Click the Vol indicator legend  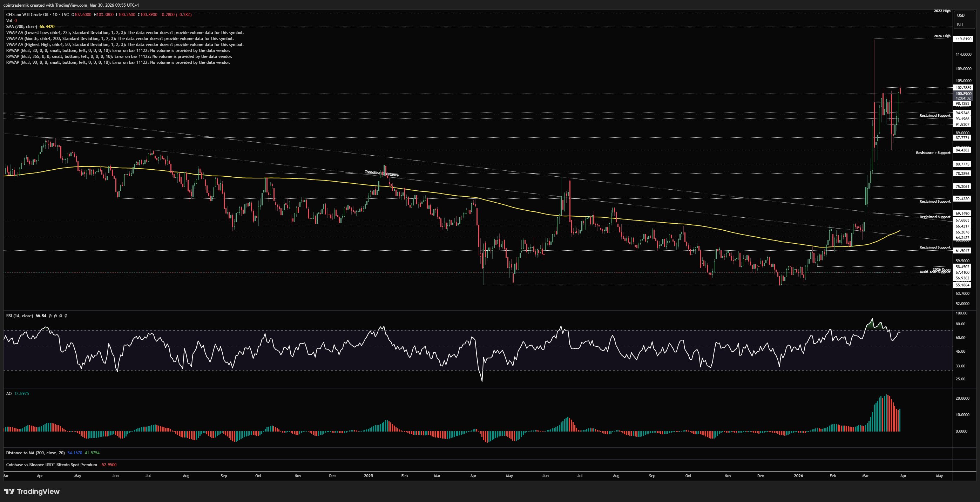coord(9,21)
